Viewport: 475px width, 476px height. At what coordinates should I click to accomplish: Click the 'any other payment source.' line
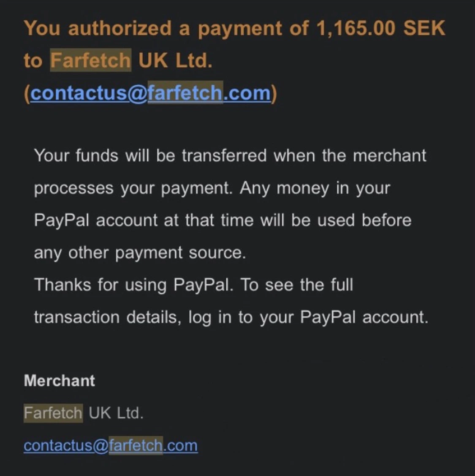click(x=140, y=253)
